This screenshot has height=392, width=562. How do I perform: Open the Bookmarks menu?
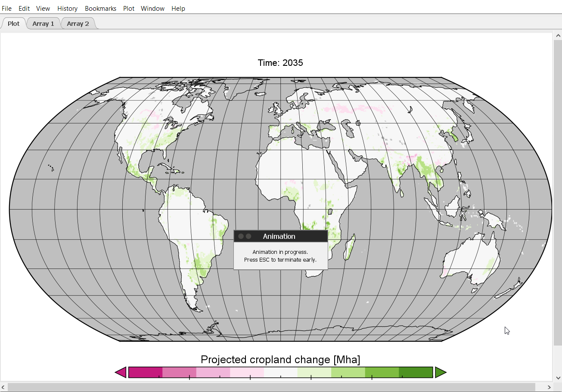[x=101, y=9]
